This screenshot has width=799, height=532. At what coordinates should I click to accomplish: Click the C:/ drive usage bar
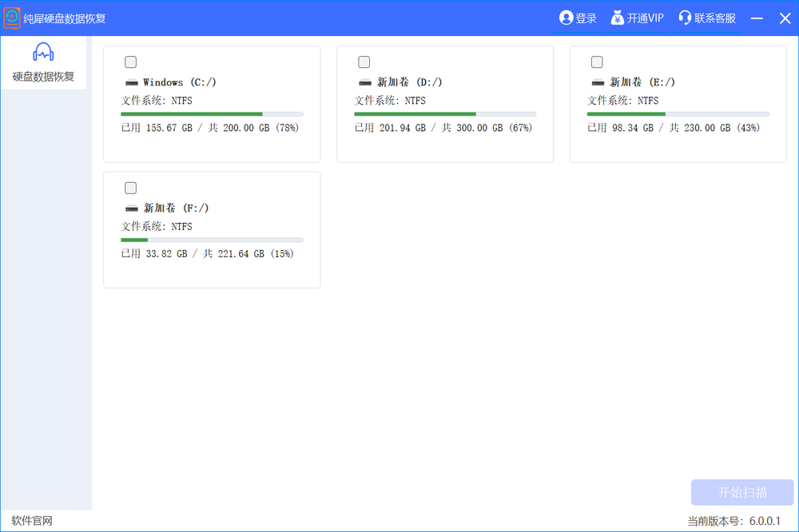[212, 114]
